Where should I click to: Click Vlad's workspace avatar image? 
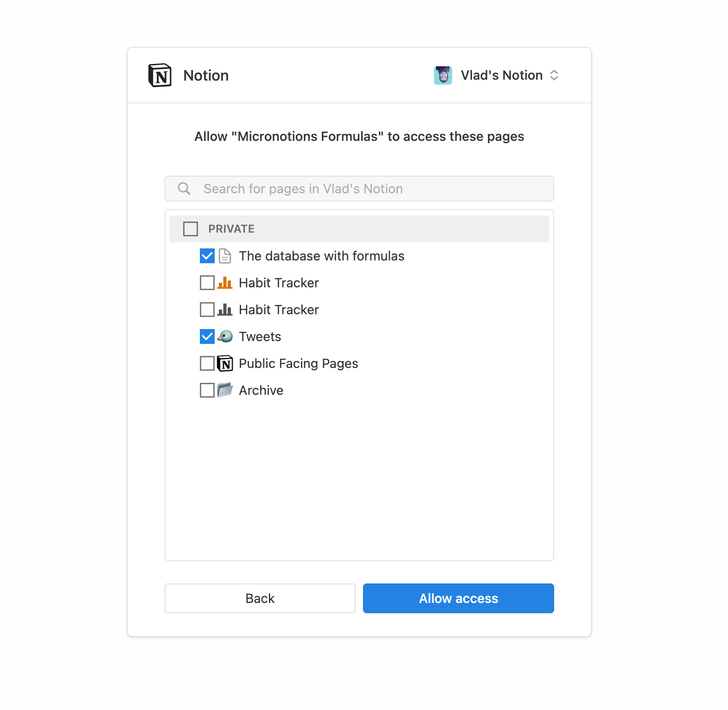pyautogui.click(x=443, y=75)
